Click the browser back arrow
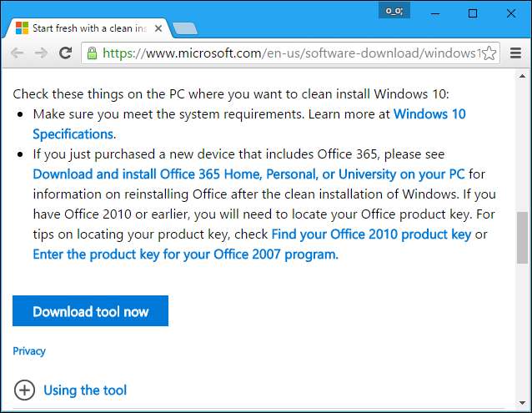The width and height of the screenshot is (532, 413). click(x=17, y=53)
